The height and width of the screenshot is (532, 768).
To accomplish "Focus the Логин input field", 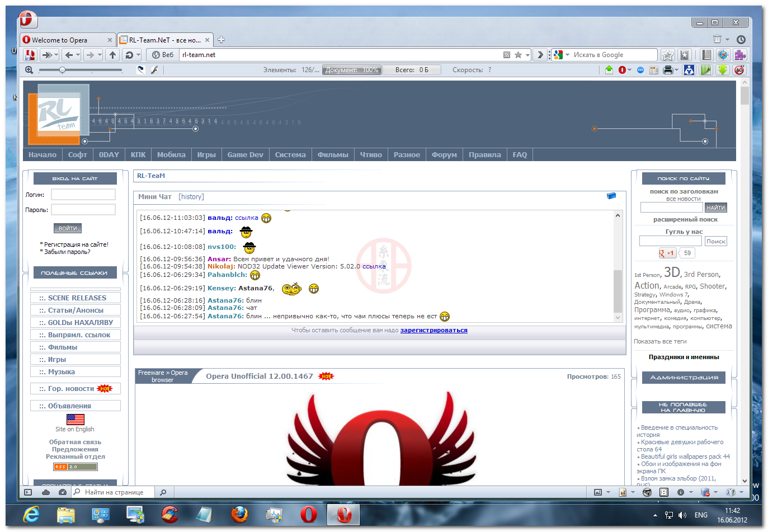I will click(83, 194).
